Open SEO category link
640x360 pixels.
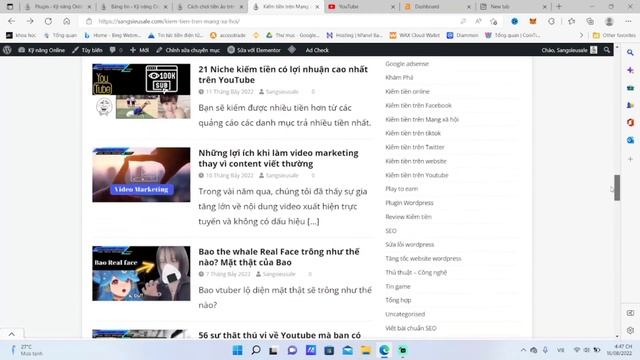tap(391, 231)
